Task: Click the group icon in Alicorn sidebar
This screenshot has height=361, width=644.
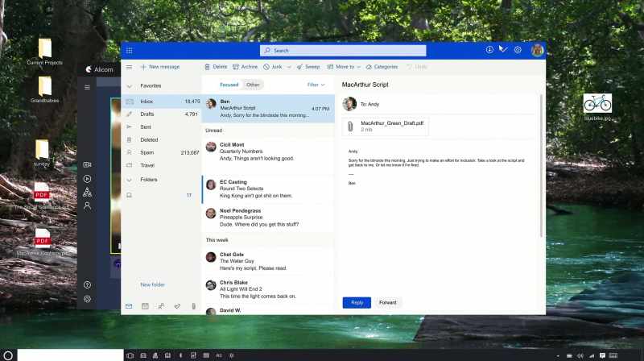Action: pyautogui.click(x=87, y=192)
